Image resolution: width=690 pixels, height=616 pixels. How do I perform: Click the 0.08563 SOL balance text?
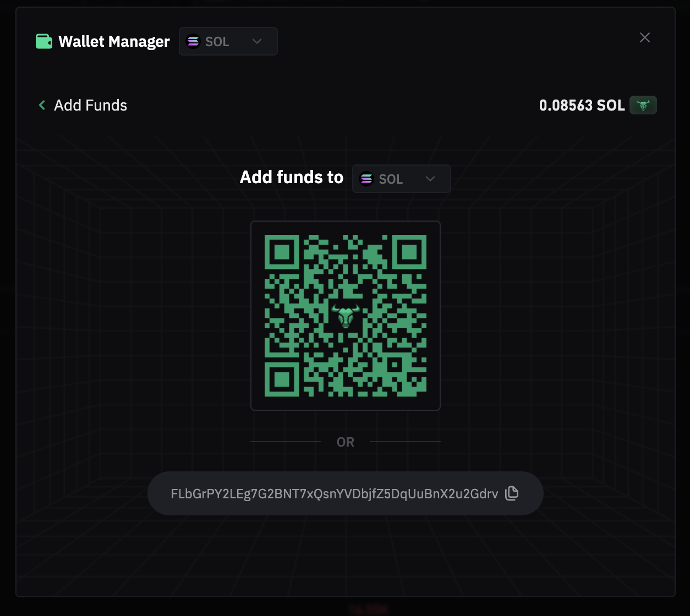(582, 105)
